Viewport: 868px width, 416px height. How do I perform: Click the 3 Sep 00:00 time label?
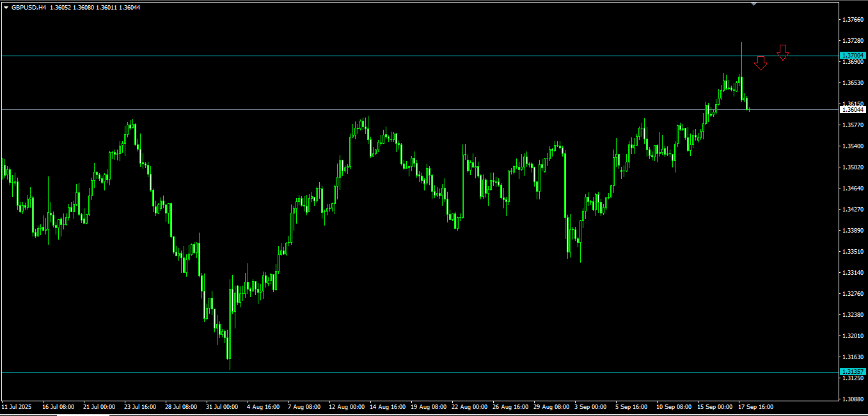coord(590,406)
